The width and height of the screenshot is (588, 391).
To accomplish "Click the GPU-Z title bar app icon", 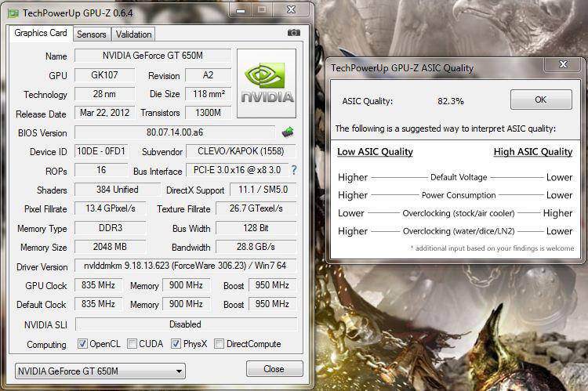I will pos(13,13).
